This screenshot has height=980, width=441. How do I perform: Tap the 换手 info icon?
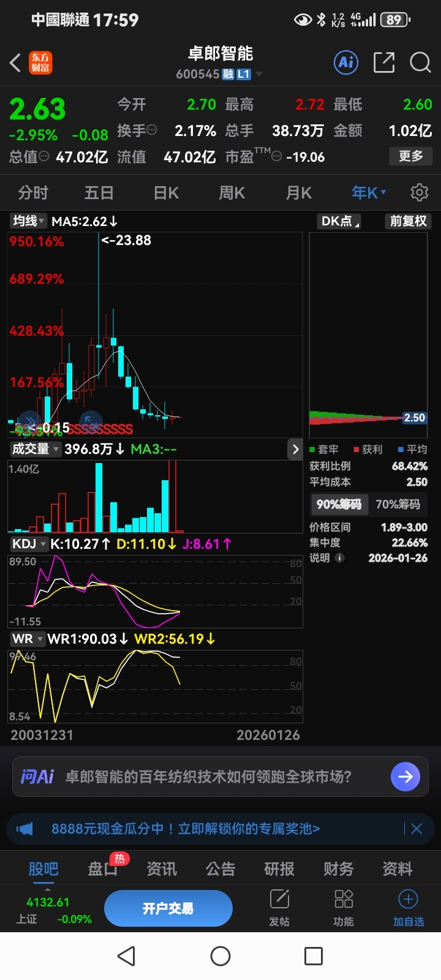[152, 130]
